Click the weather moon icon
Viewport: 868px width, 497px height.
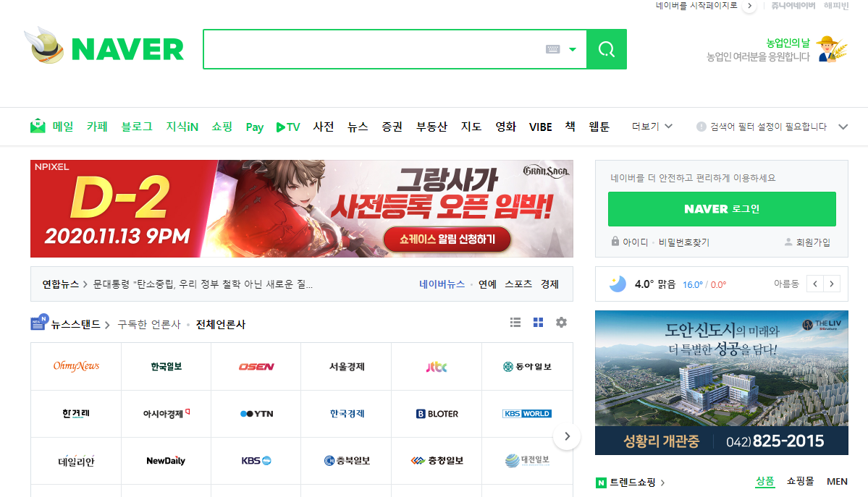618,284
